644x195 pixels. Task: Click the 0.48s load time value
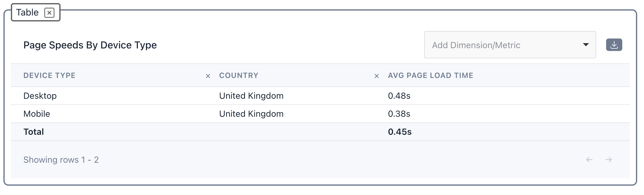coord(399,96)
